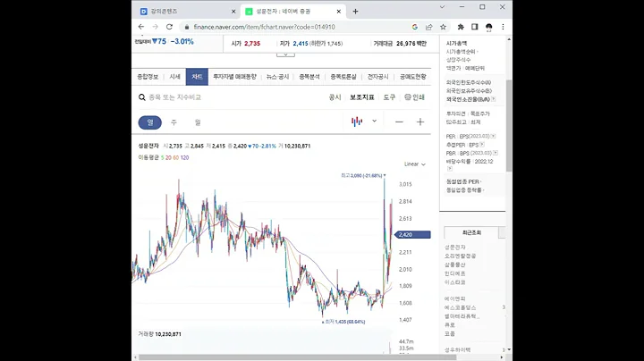Switch to the 시세 tab
The height and width of the screenshot is (361, 644).
point(175,77)
